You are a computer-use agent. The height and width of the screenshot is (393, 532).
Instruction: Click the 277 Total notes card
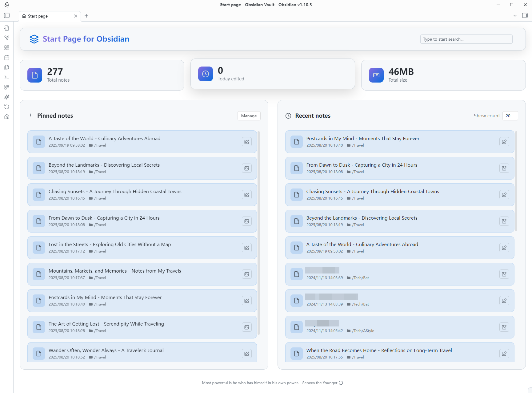102,75
